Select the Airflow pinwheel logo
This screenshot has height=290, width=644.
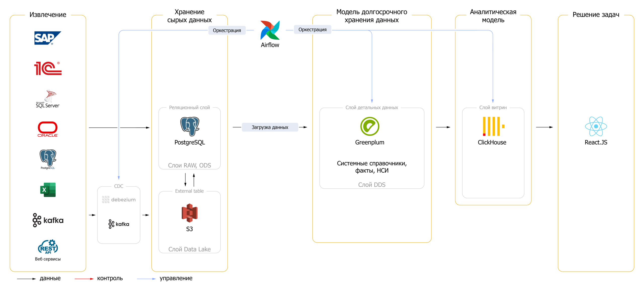(x=270, y=30)
